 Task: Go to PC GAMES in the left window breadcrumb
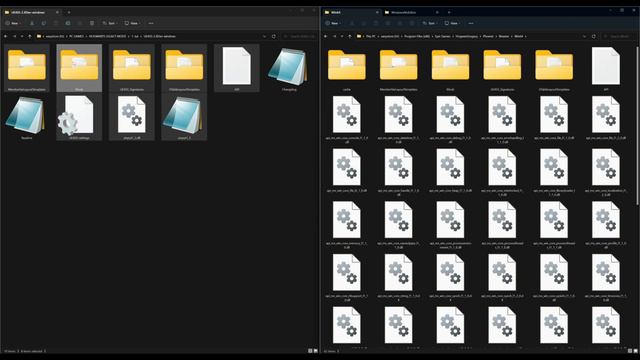[x=76, y=36]
